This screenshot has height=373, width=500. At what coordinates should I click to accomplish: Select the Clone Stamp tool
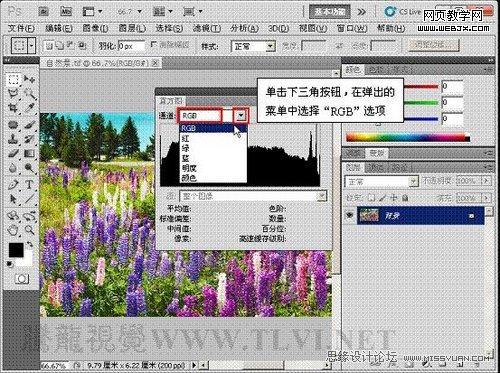(x=13, y=139)
